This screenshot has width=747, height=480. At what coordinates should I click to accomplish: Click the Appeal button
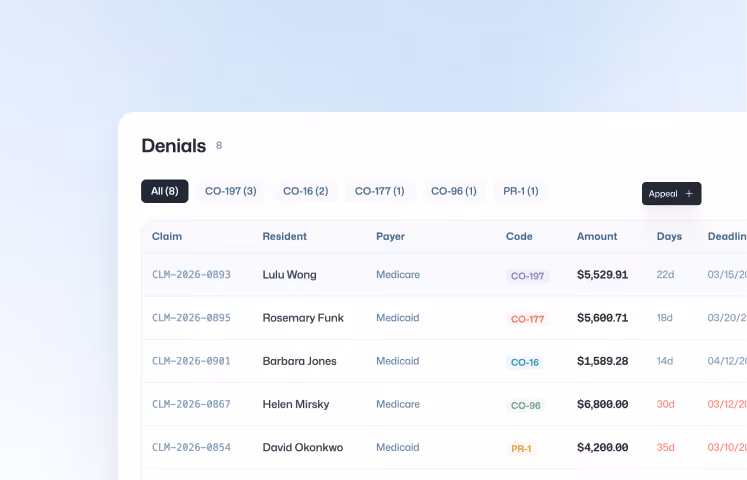coord(671,193)
